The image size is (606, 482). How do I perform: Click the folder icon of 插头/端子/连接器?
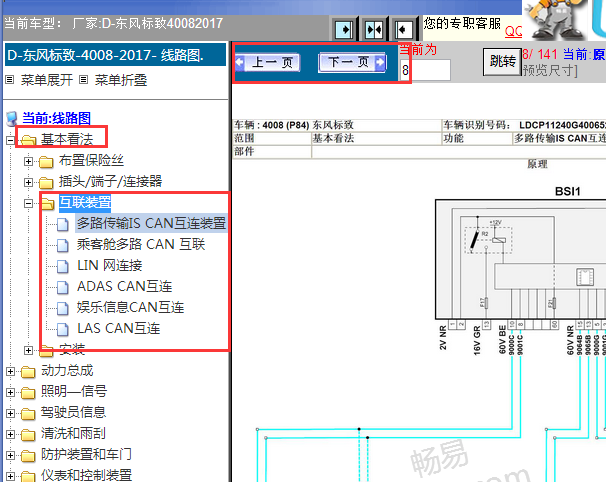click(46, 182)
